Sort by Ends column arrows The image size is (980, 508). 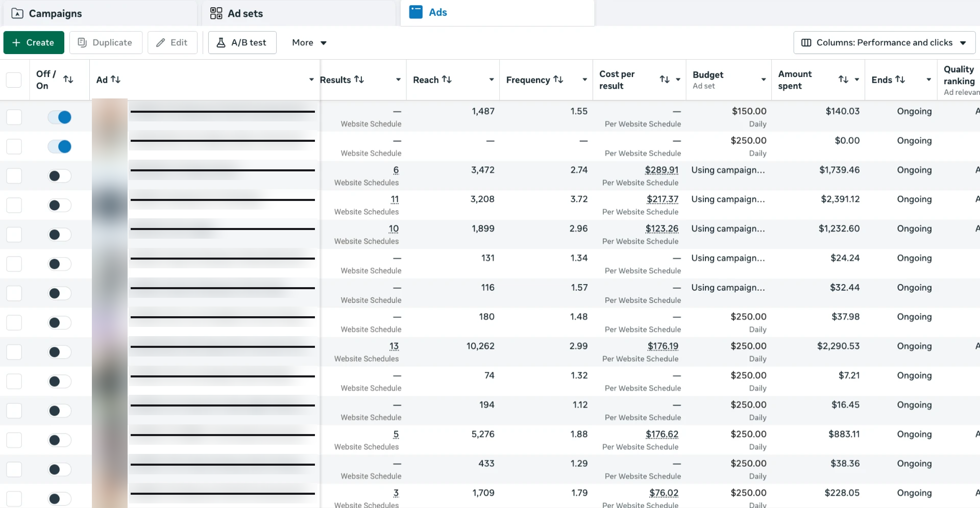click(900, 79)
